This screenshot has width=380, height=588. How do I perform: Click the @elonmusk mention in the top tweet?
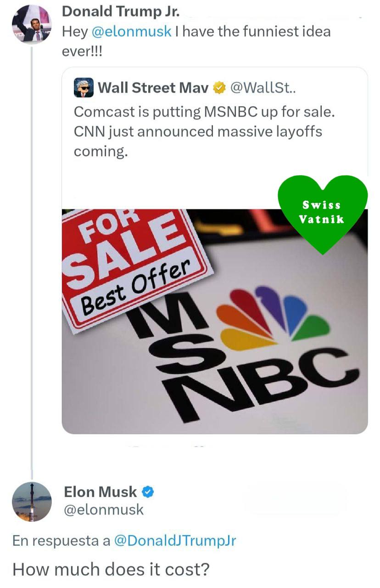[132, 32]
